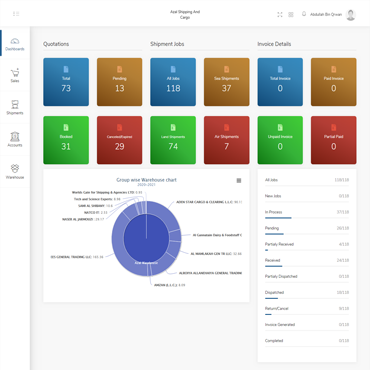Open the warehouse chart hamburger menu
The height and width of the screenshot is (370, 370).
239,180
